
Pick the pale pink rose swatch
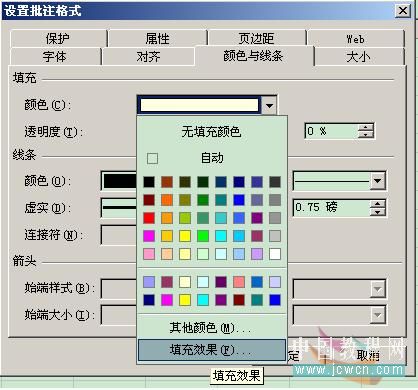pos(149,254)
